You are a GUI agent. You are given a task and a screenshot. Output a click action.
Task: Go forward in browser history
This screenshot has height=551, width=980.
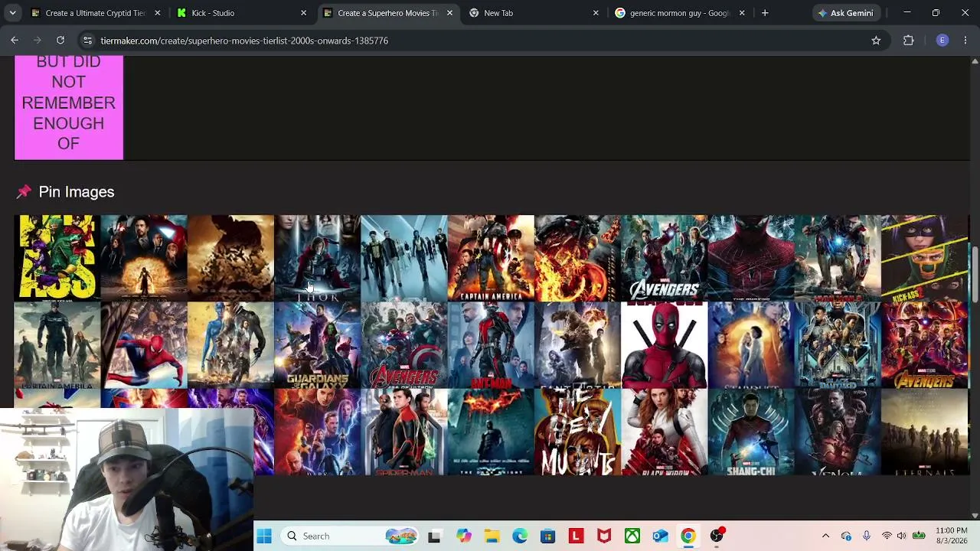click(38, 41)
